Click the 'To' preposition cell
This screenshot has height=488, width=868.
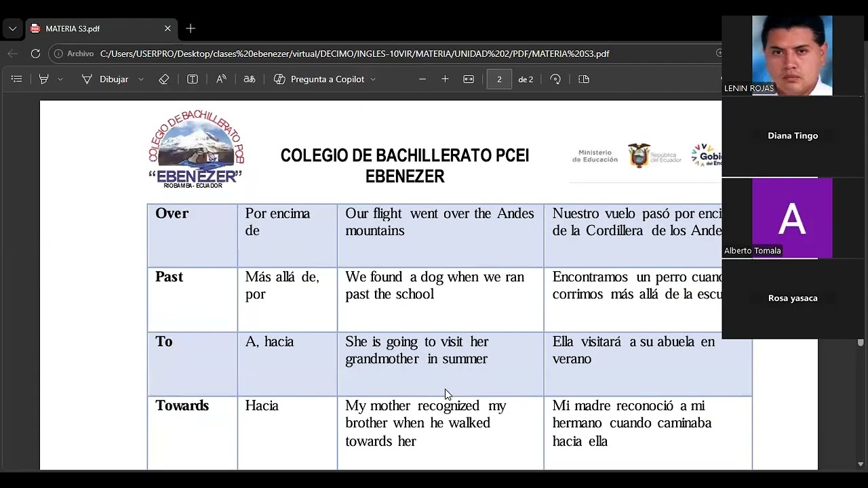(193, 364)
